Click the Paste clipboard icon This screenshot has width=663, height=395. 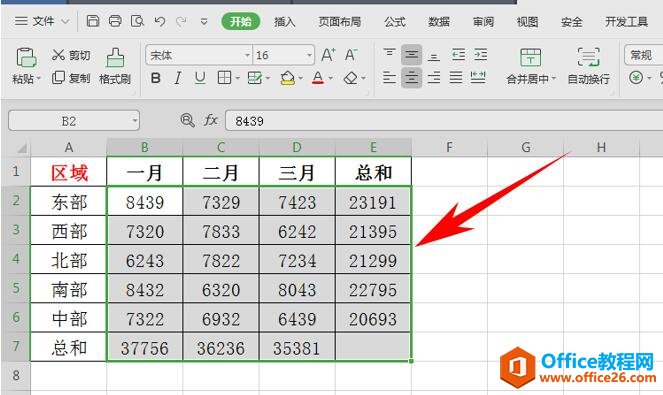pos(26,58)
